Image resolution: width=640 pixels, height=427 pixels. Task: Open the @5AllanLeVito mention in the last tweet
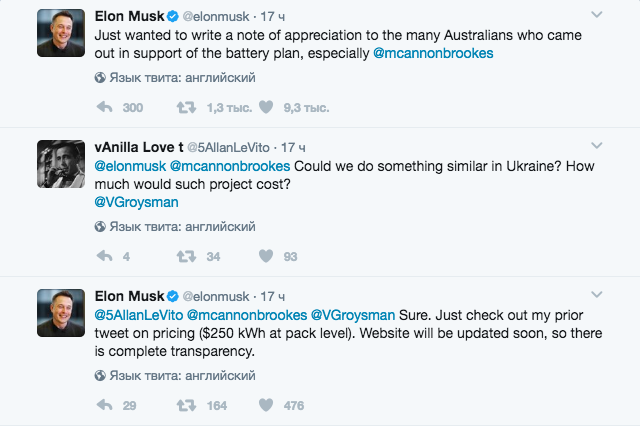[x=140, y=315]
